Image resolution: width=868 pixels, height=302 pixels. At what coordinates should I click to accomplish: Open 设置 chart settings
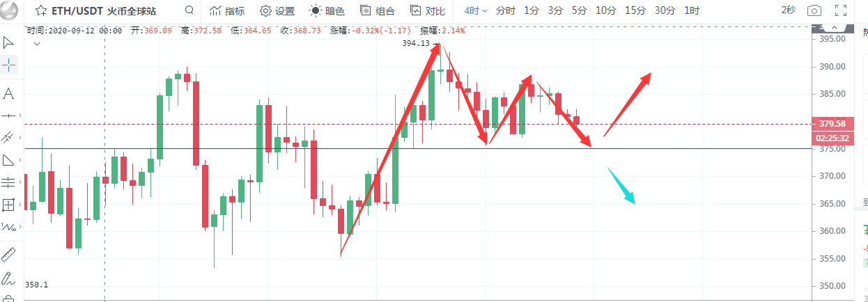coord(277,11)
